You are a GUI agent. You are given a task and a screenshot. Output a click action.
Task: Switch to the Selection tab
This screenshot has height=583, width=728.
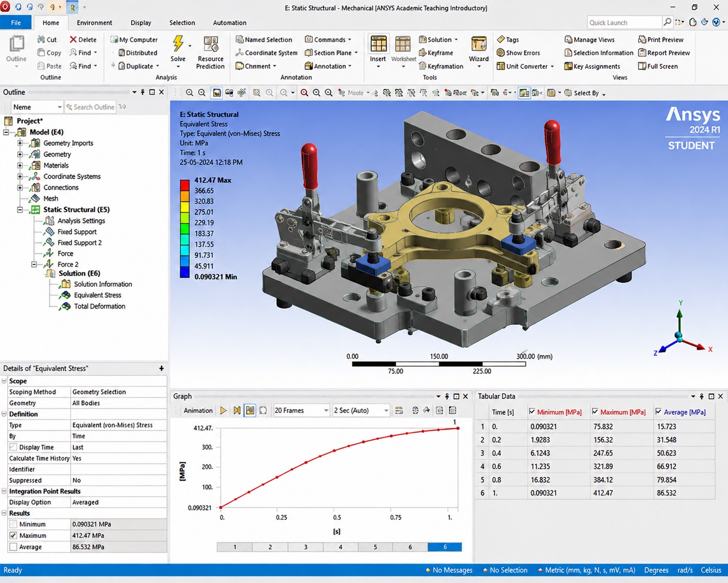[182, 22]
